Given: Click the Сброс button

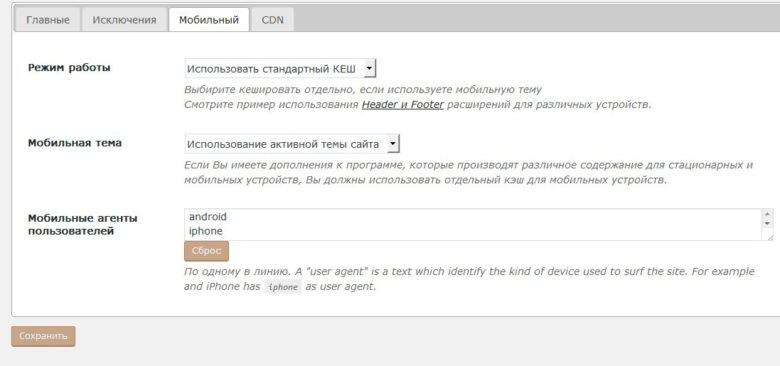Looking at the screenshot, I should tap(206, 251).
